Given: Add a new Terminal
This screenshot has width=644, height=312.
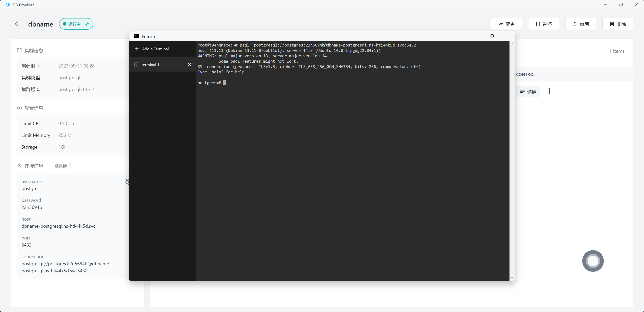Looking at the screenshot, I should click(x=152, y=49).
